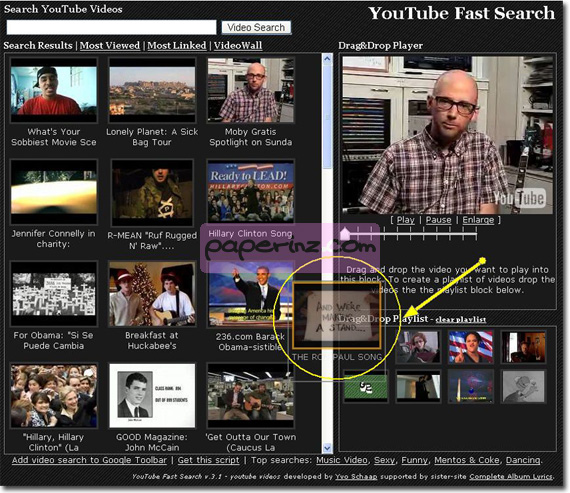
Task: Open the Music Video top search link
Action: point(342,460)
